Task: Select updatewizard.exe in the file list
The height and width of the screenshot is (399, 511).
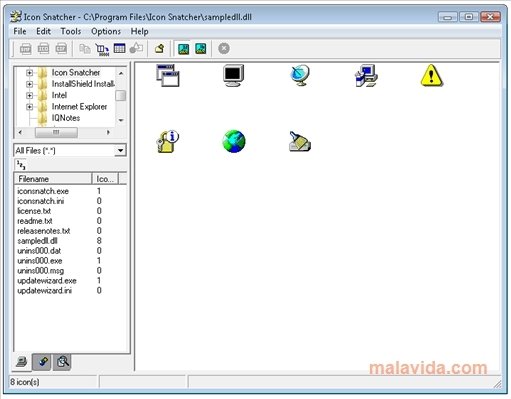Action: tap(47, 281)
